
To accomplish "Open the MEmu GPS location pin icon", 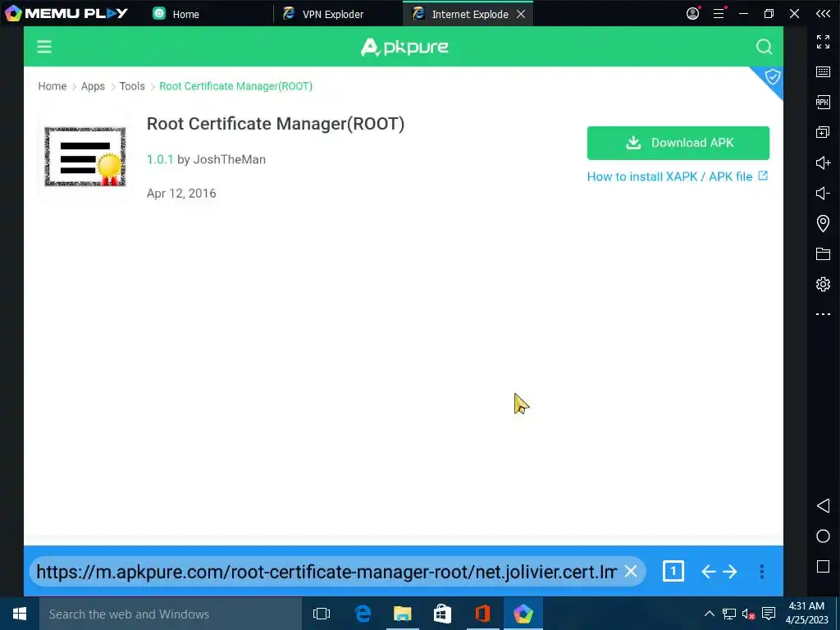I will pos(823,223).
